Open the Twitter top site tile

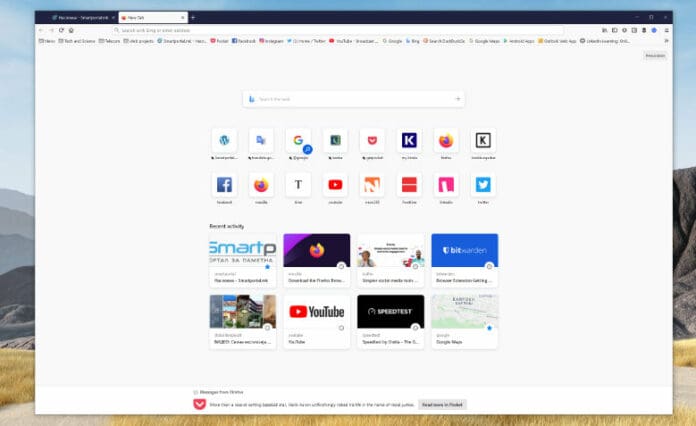click(x=483, y=185)
